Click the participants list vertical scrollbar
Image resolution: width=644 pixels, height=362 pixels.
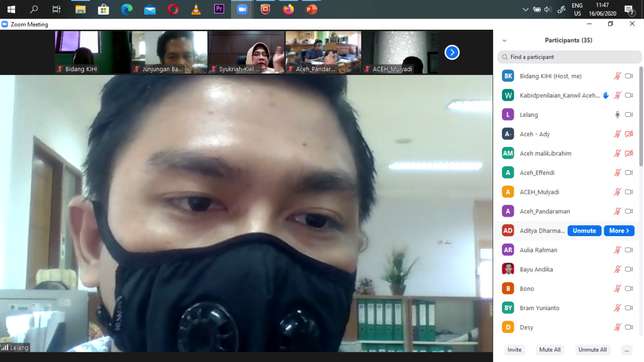click(x=641, y=116)
